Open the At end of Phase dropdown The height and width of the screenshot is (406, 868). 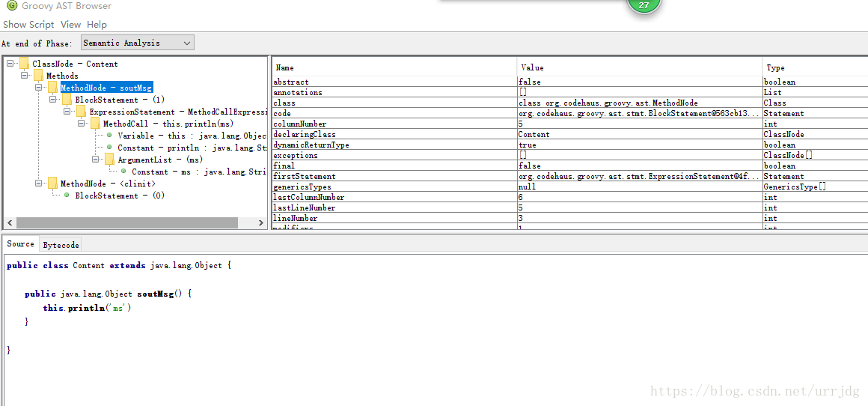137,43
